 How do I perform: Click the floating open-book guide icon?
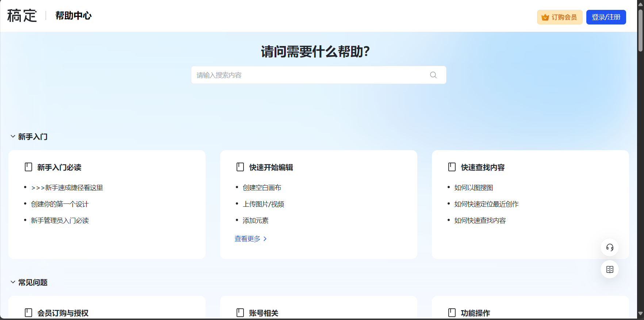pyautogui.click(x=610, y=270)
